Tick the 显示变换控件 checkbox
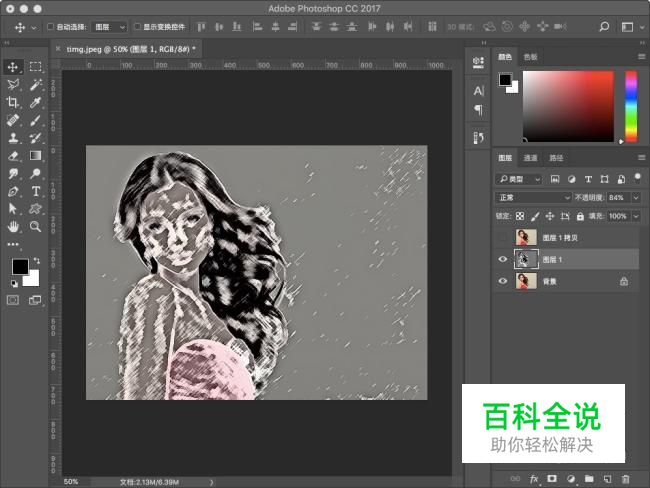 point(137,27)
